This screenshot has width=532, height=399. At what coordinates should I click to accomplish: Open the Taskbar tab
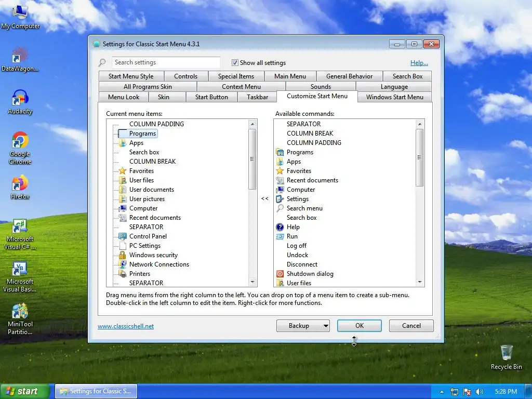coord(257,97)
